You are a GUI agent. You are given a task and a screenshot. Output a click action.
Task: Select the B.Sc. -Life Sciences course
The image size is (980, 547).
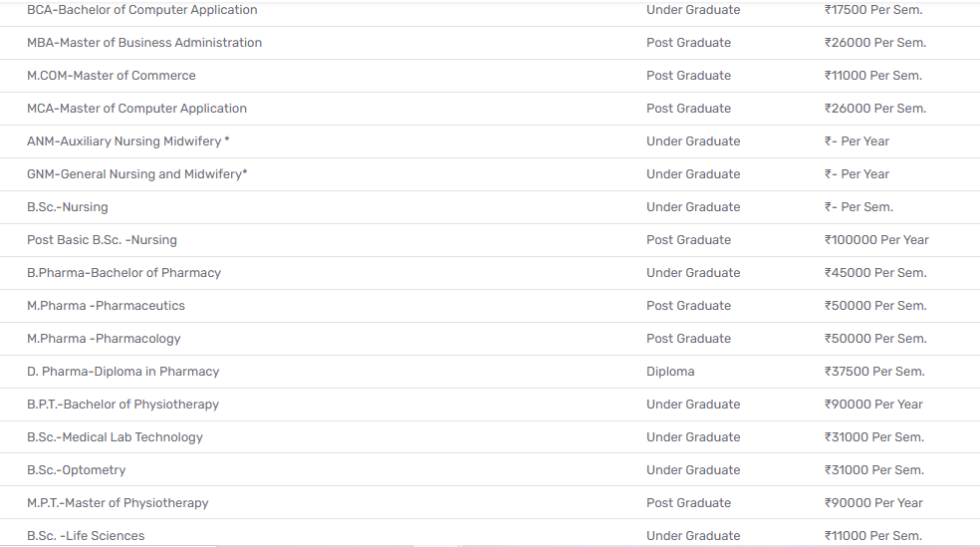86,536
